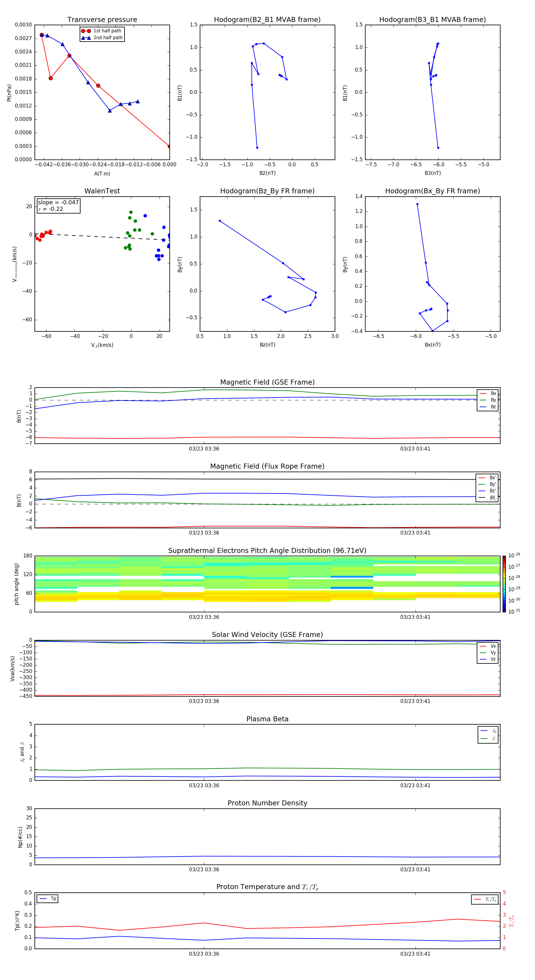
Task: Click the "Hodogram(Bx_By FR frame)" title
Action: click(x=432, y=191)
